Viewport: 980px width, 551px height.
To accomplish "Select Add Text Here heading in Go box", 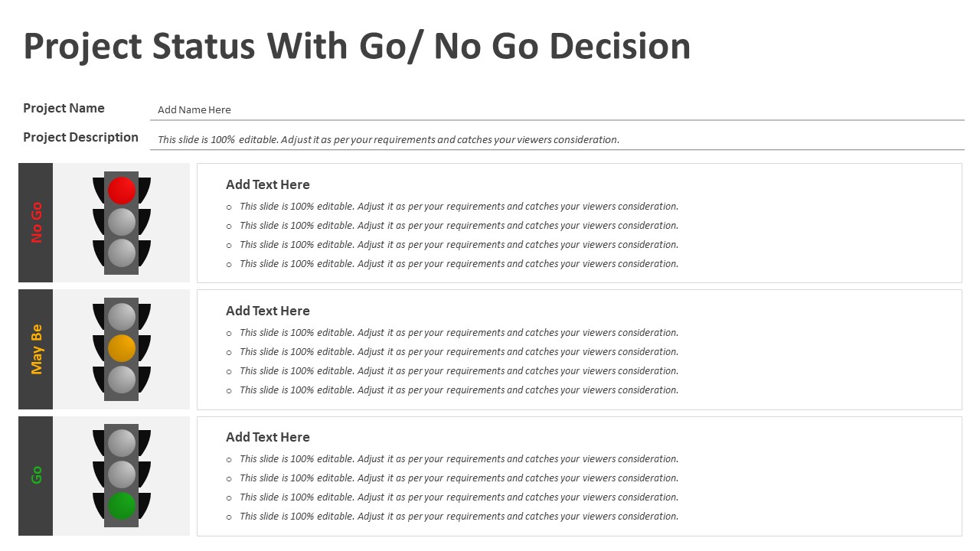I will tap(268, 437).
